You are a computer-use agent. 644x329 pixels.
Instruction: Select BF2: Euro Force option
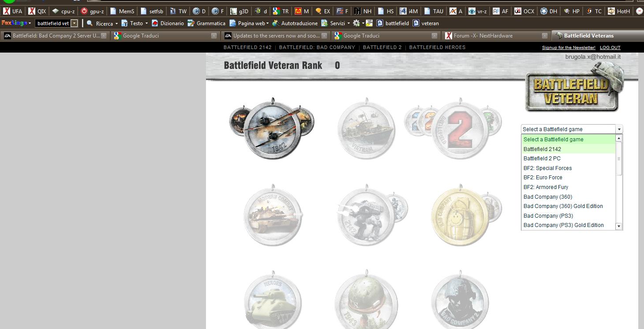(568, 178)
